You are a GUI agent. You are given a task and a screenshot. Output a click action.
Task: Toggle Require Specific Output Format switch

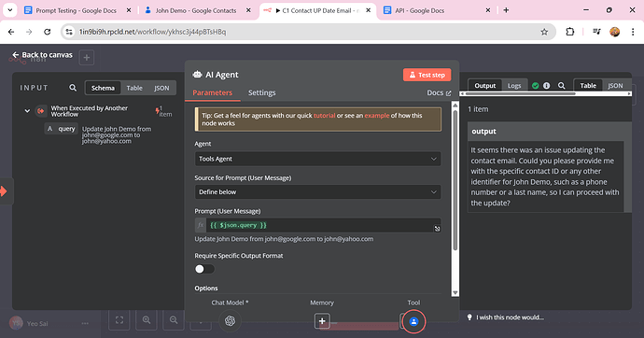tap(204, 269)
